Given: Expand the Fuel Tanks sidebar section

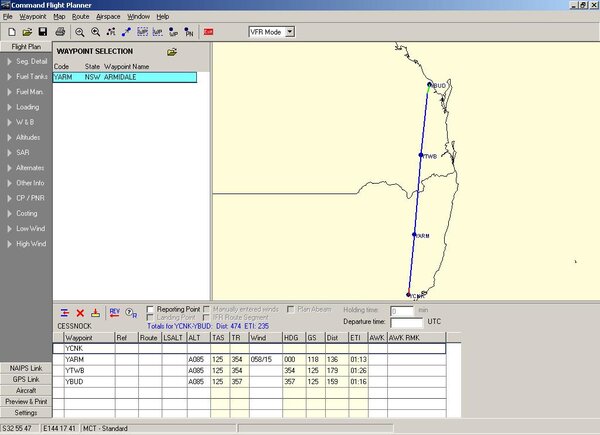Looking at the screenshot, I should (26, 77).
